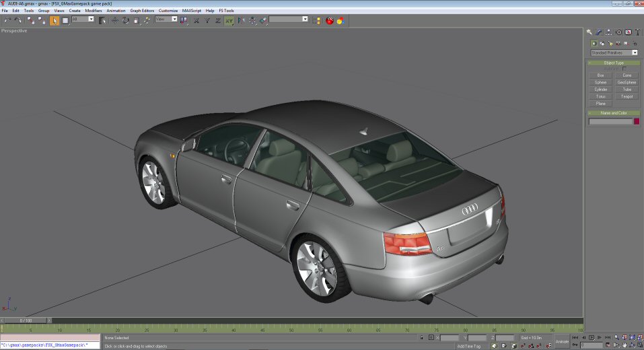
Task: Open the Graph Editors menu
Action: (142, 11)
